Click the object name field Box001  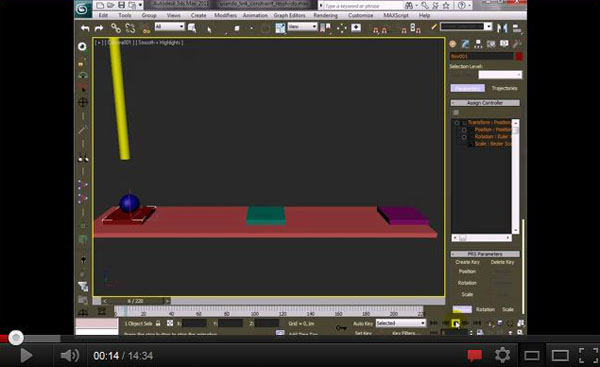tap(481, 56)
